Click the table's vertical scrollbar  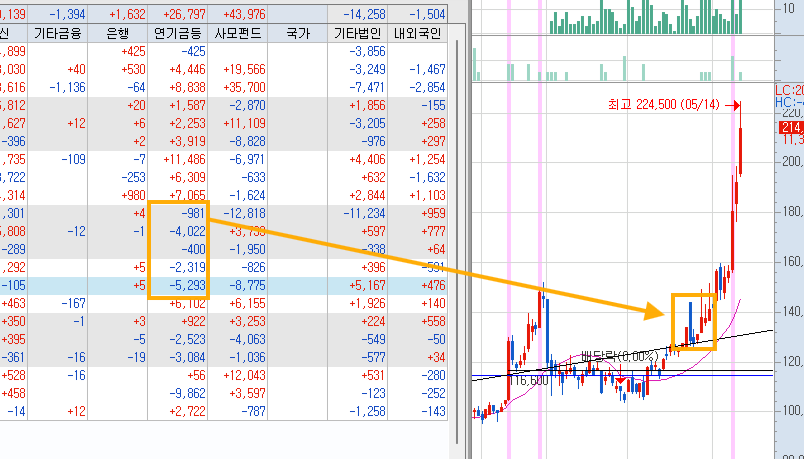coord(456,241)
